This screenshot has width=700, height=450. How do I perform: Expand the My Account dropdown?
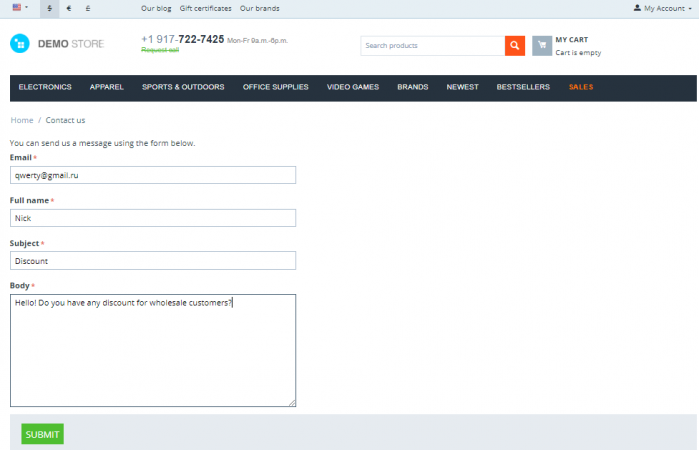pos(662,8)
